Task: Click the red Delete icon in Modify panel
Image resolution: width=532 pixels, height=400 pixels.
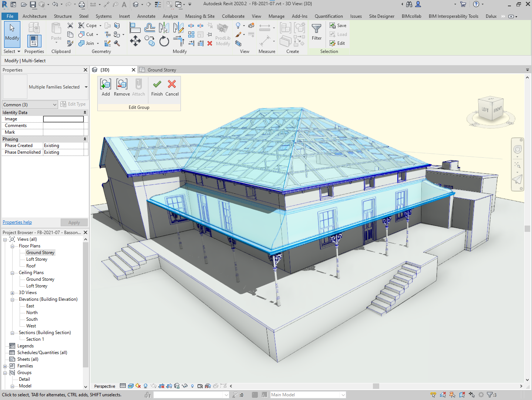Action: pos(210,43)
